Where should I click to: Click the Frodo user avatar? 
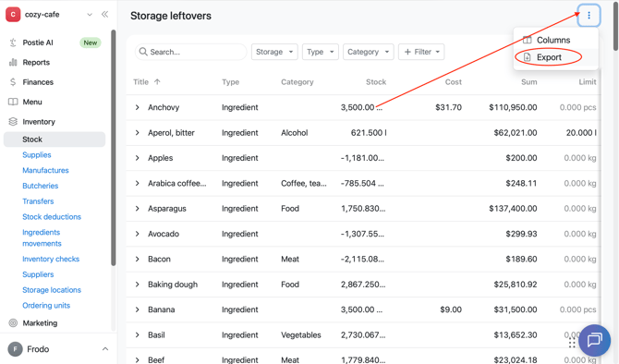[x=15, y=349]
